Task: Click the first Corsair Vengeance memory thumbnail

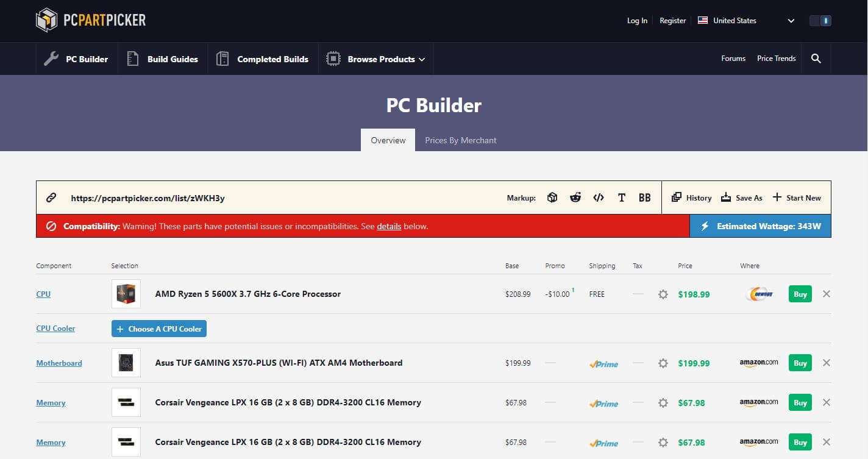Action: [126, 402]
